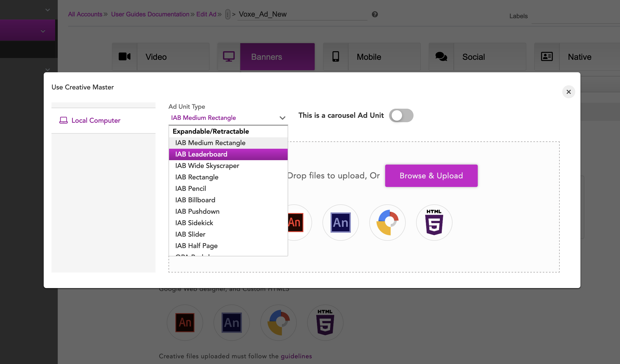Click the Browse & Upload button

[x=431, y=176]
